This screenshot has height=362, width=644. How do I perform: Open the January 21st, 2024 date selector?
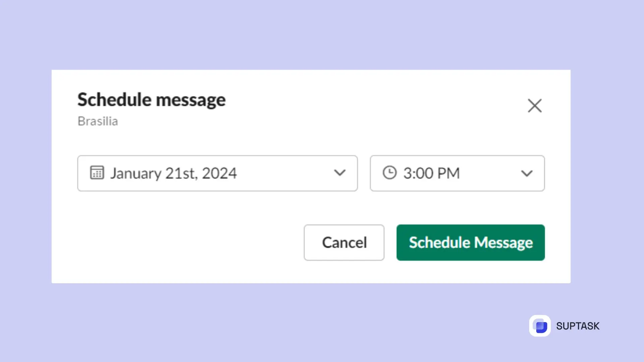pos(217,173)
